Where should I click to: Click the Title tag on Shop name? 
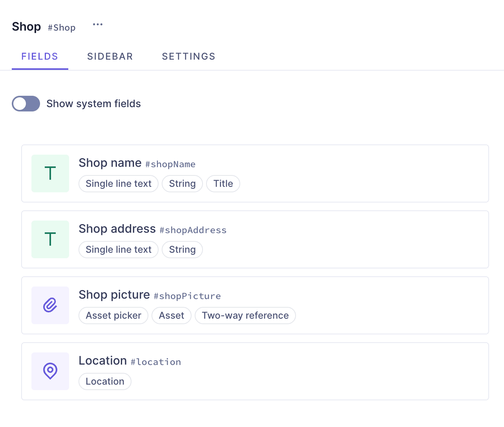[223, 184]
